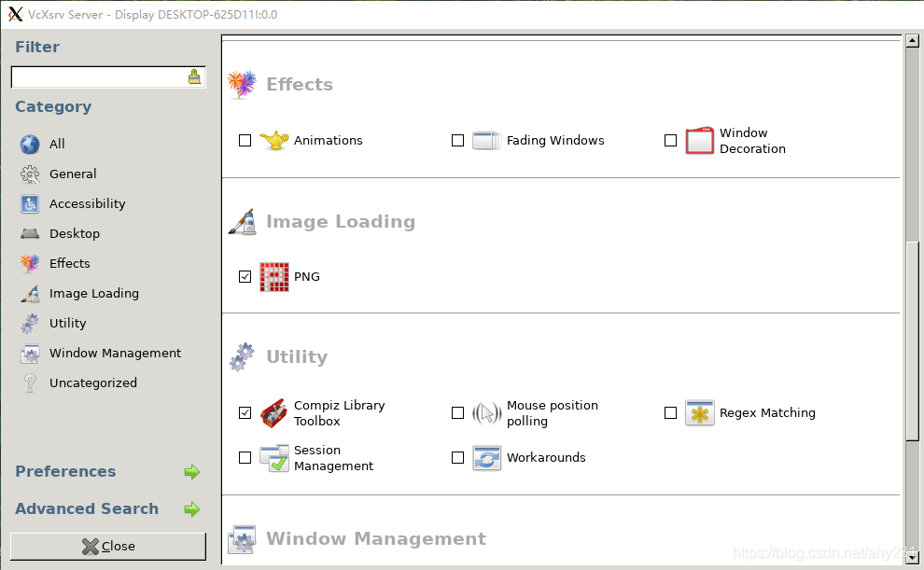Click the All category globe icon
The height and width of the screenshot is (570, 924).
30,145
